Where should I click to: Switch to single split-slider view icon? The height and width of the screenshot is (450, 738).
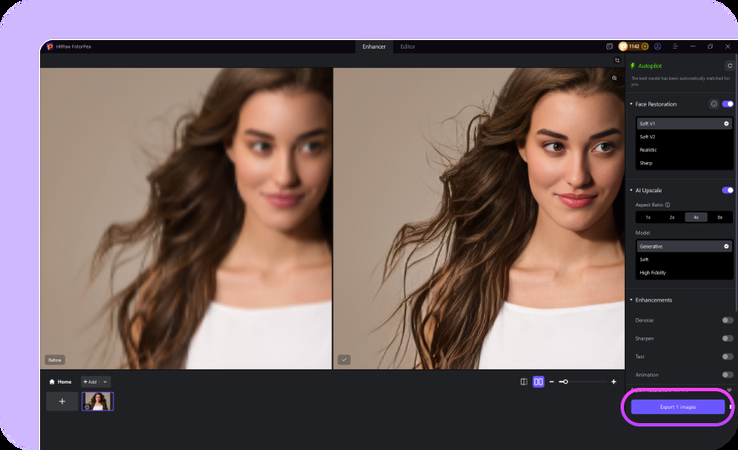(524, 382)
